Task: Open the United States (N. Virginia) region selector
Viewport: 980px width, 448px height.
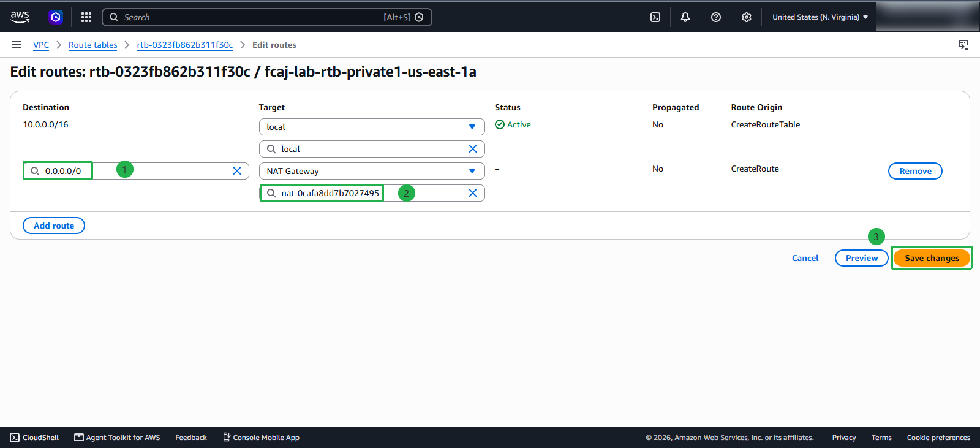Action: (820, 17)
